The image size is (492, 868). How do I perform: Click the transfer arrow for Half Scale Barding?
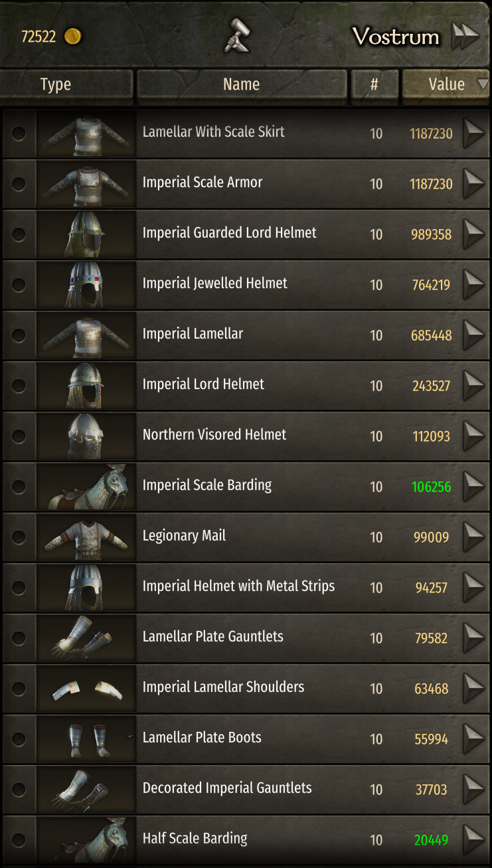pyautogui.click(x=473, y=839)
